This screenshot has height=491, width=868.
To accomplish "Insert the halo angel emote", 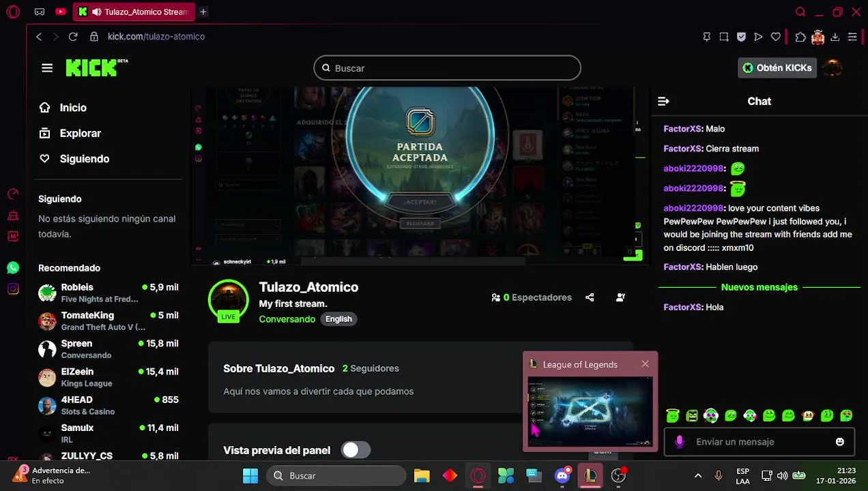I will coord(673,415).
